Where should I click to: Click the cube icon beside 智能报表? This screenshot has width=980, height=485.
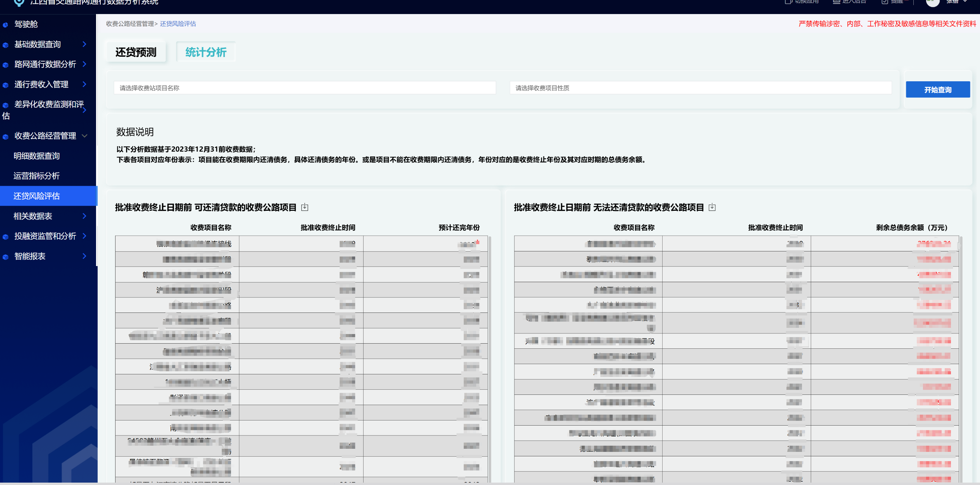click(x=5, y=257)
